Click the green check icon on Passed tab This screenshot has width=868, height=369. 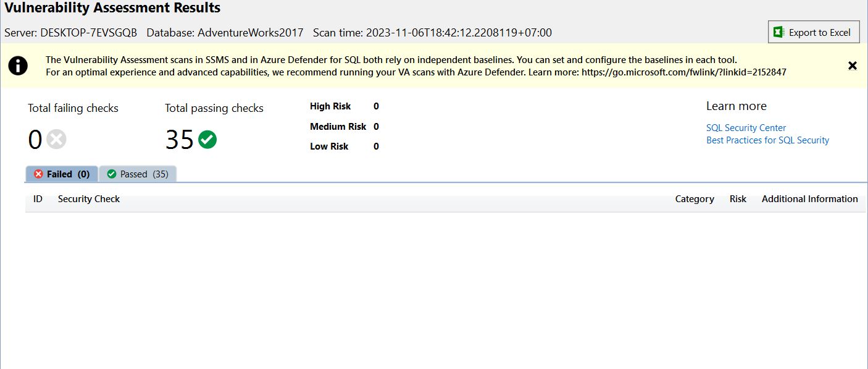[112, 174]
